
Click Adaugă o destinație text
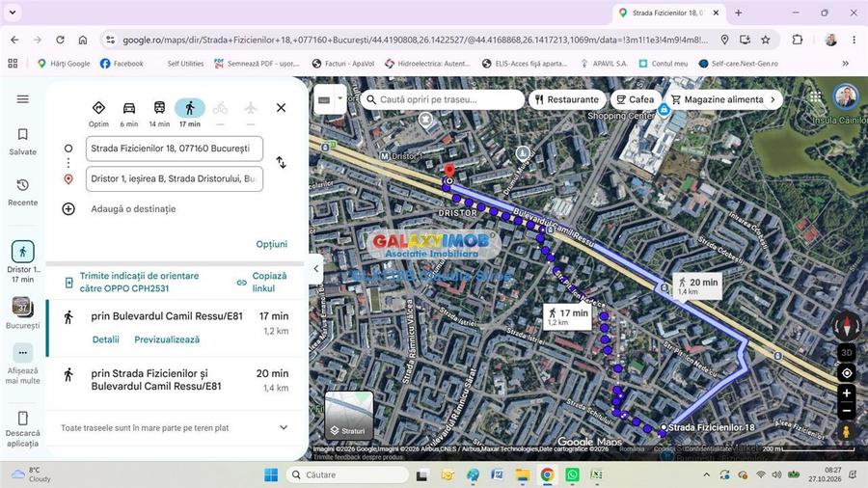(x=133, y=208)
